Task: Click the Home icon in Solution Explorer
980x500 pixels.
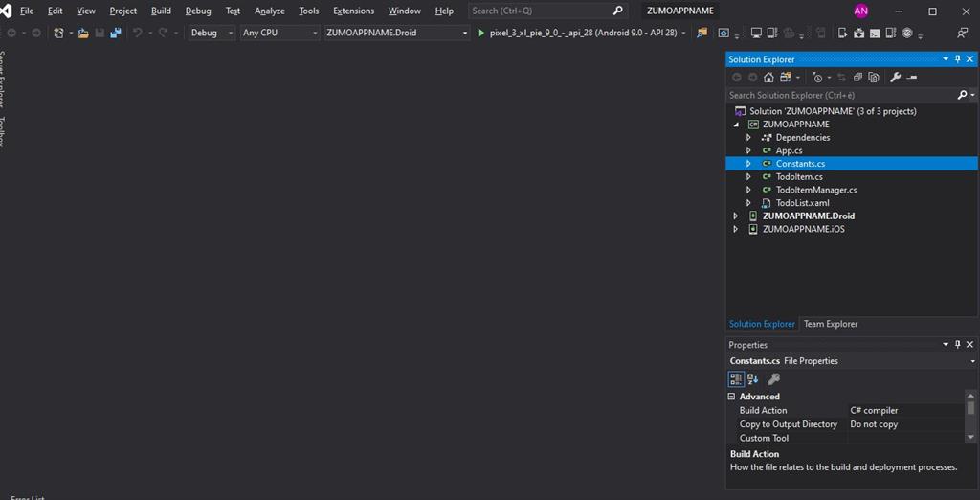Action: pyautogui.click(x=768, y=77)
